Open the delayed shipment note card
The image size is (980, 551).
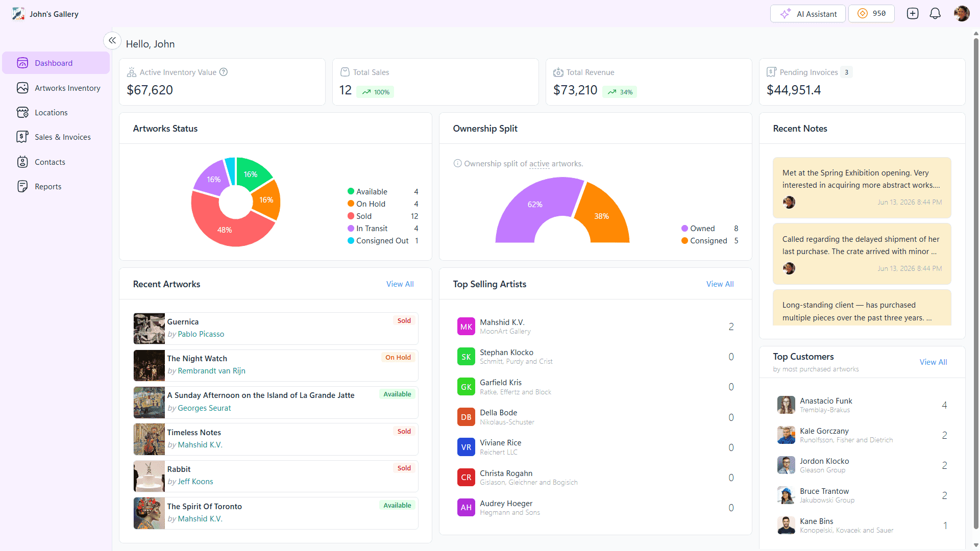(862, 254)
